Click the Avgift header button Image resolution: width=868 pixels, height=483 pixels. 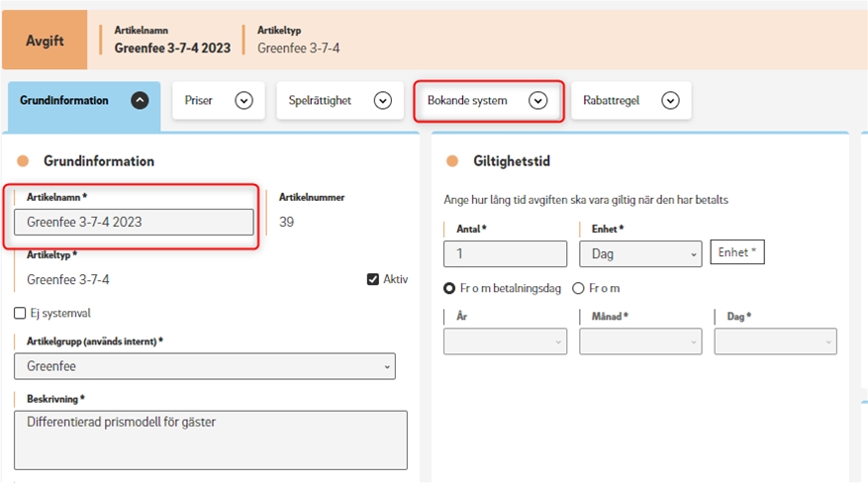click(45, 40)
